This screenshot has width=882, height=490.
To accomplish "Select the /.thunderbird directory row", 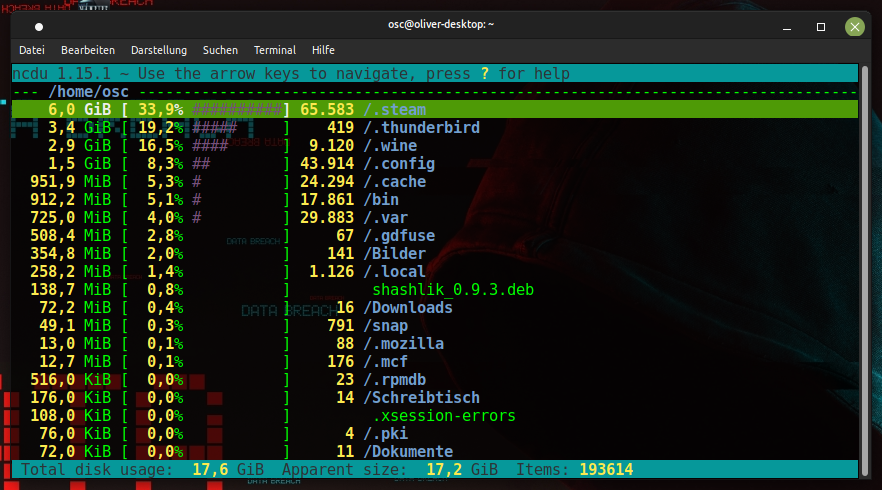I will (435, 128).
